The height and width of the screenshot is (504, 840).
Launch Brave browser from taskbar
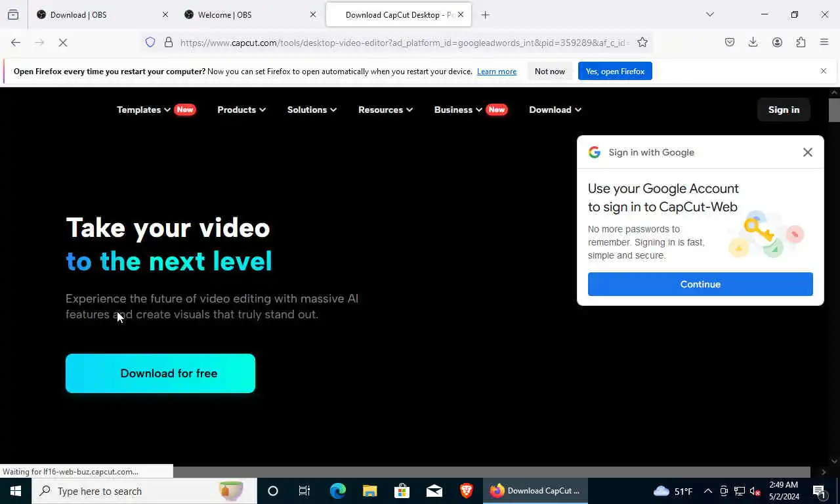pyautogui.click(x=466, y=491)
